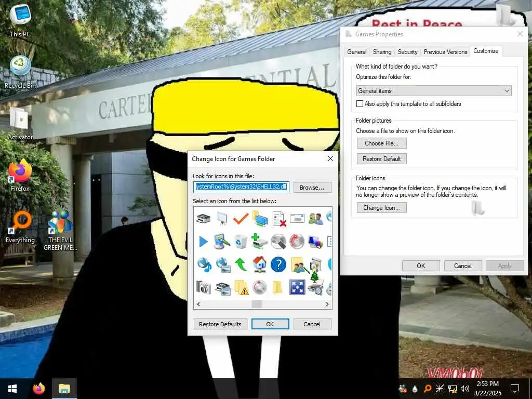Click the Choose File... button
Image resolution: width=532 pixels, height=399 pixels.
point(382,143)
